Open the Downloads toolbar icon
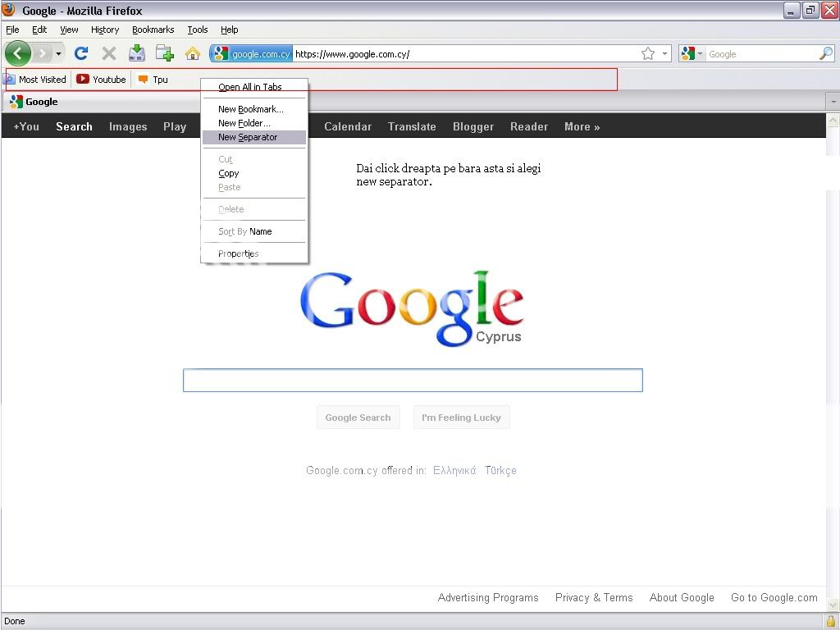 (x=137, y=53)
